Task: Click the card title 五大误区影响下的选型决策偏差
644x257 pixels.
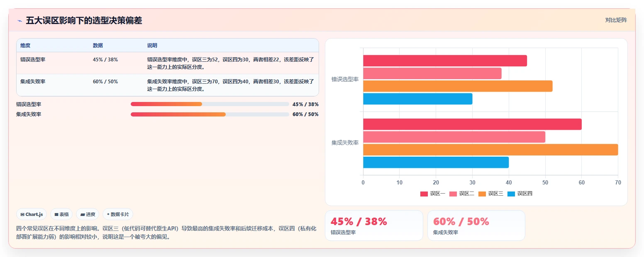Action: [84, 20]
